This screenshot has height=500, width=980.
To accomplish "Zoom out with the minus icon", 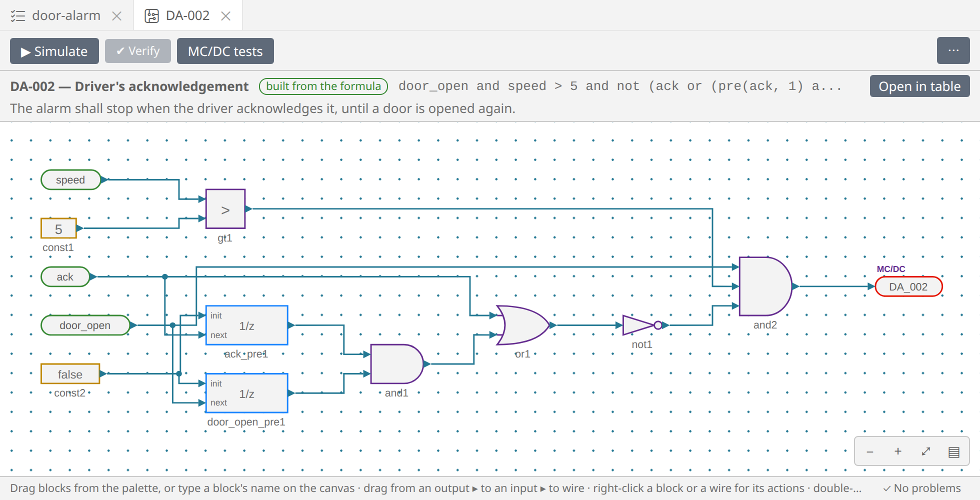I will pyautogui.click(x=870, y=451).
